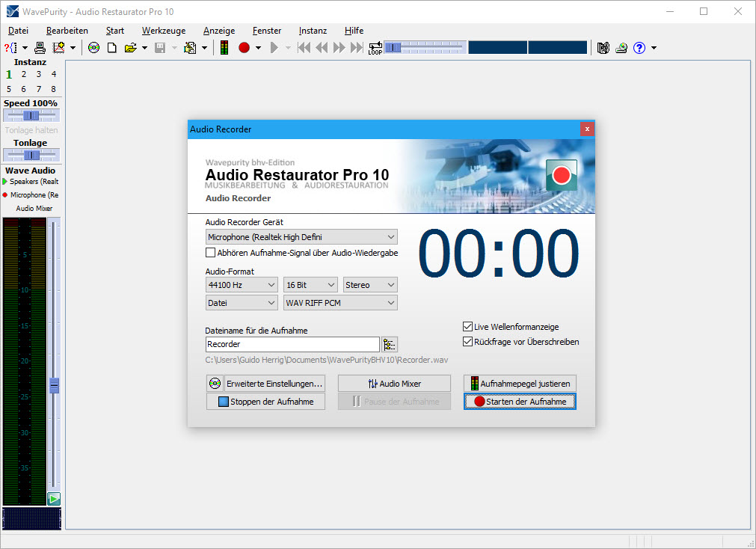Click the fast-forward toolbar button
Screen dimensions: 756x549
click(x=339, y=48)
